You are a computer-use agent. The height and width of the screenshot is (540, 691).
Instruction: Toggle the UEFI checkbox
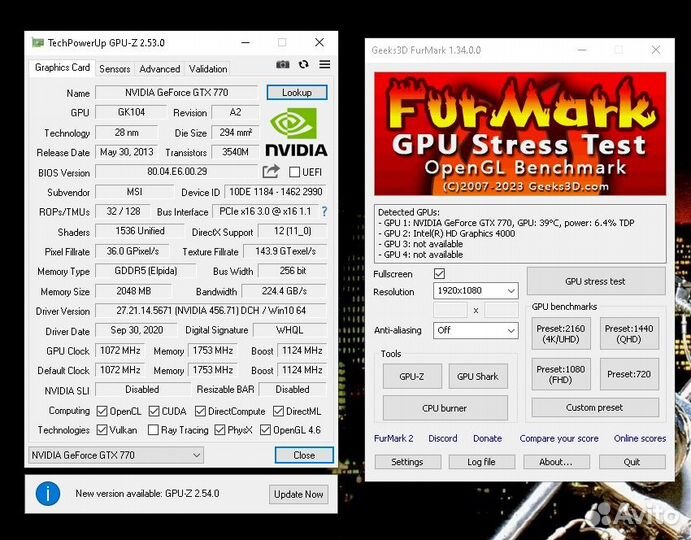[294, 172]
